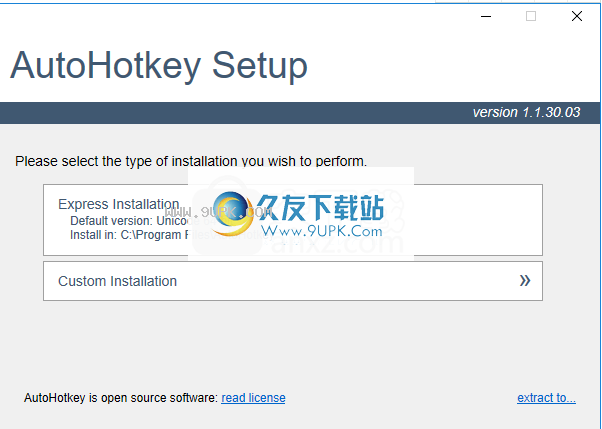Screen dimensions: 602x429
Task: Minimize the AutoHotkey Setup window
Action: tap(486, 16)
